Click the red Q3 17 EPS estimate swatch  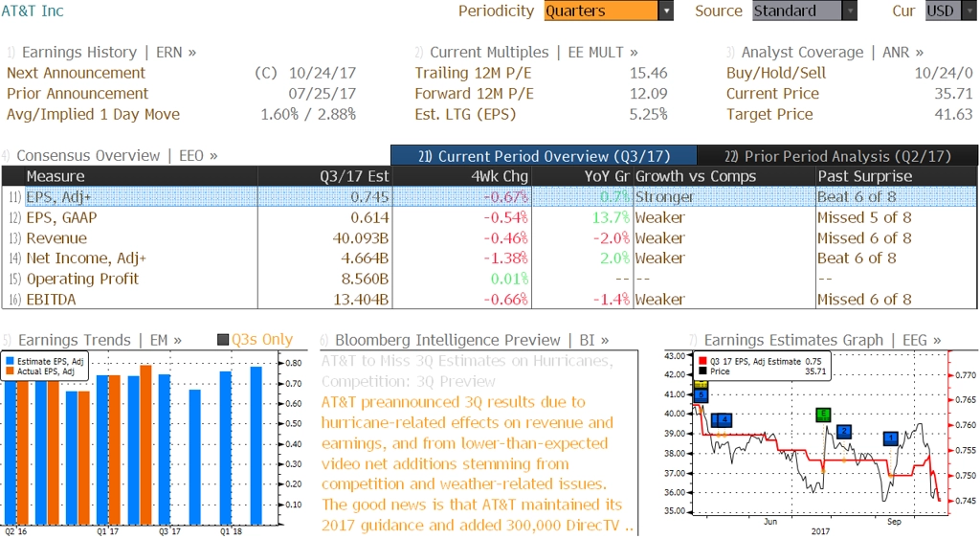[x=702, y=362]
